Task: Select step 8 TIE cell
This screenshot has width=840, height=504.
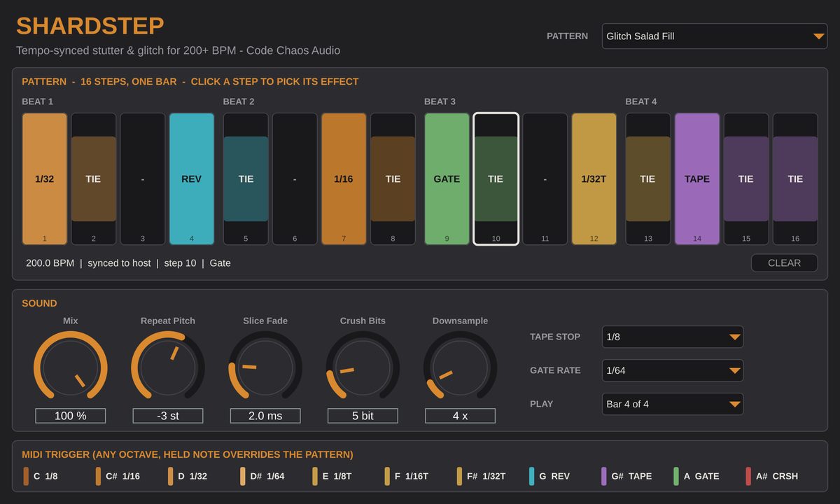Action: (x=393, y=179)
